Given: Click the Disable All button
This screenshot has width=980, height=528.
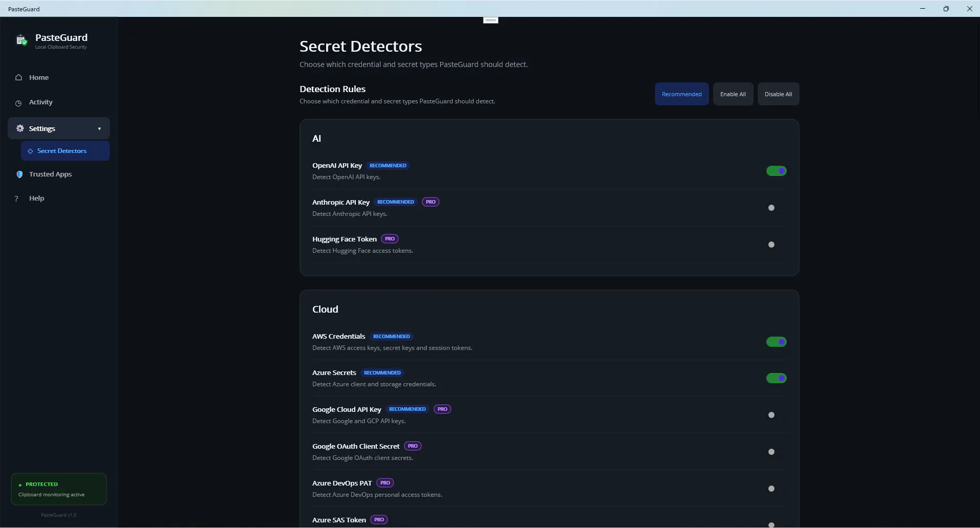Looking at the screenshot, I should (778, 94).
